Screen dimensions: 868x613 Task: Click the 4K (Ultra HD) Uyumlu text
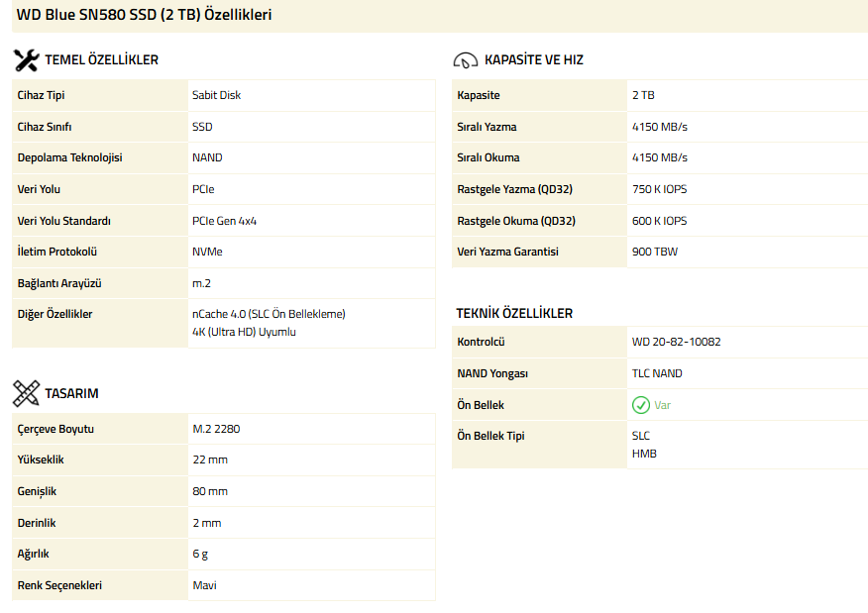tap(244, 332)
